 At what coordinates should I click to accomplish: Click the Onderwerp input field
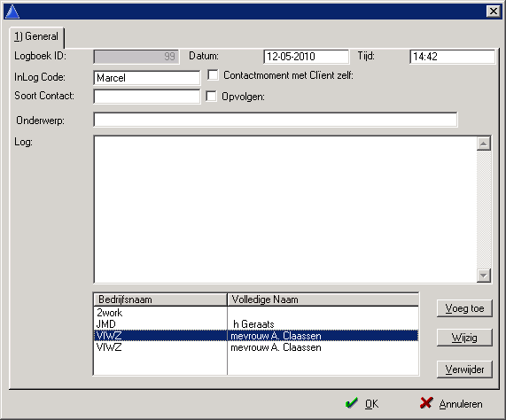[276, 120]
